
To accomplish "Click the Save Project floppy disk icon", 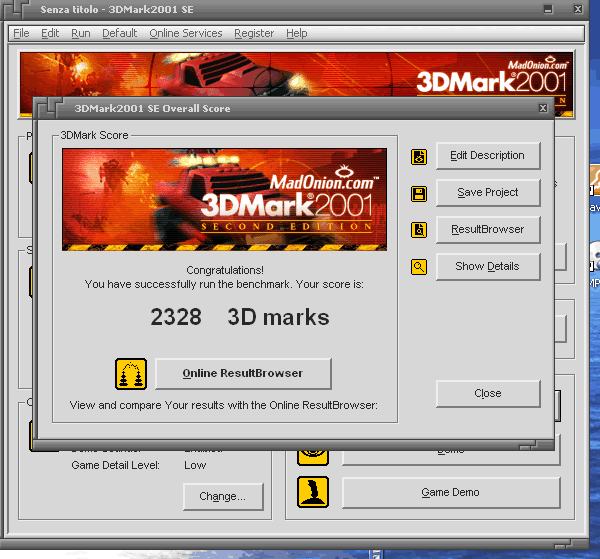I will (x=419, y=194).
